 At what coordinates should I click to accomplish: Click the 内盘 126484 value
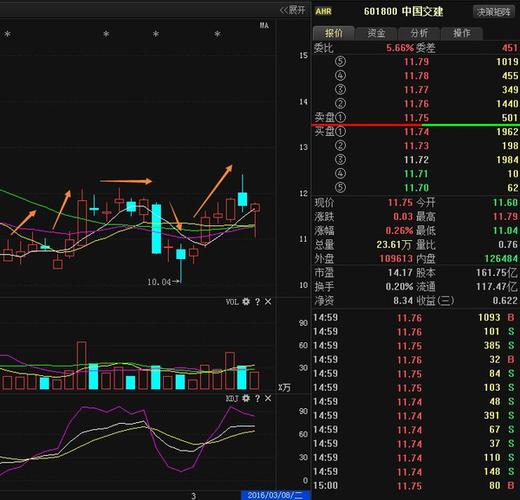[x=501, y=259]
